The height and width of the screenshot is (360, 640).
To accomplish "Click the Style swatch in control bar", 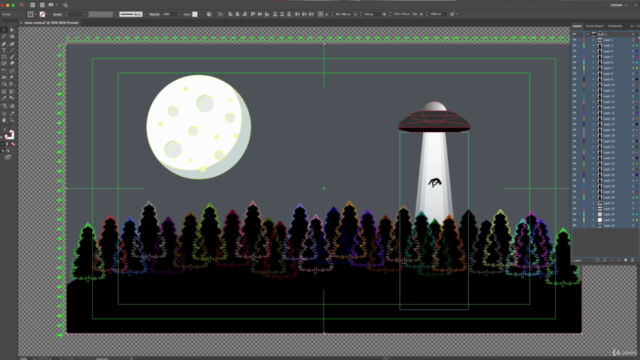I will click(x=195, y=14).
